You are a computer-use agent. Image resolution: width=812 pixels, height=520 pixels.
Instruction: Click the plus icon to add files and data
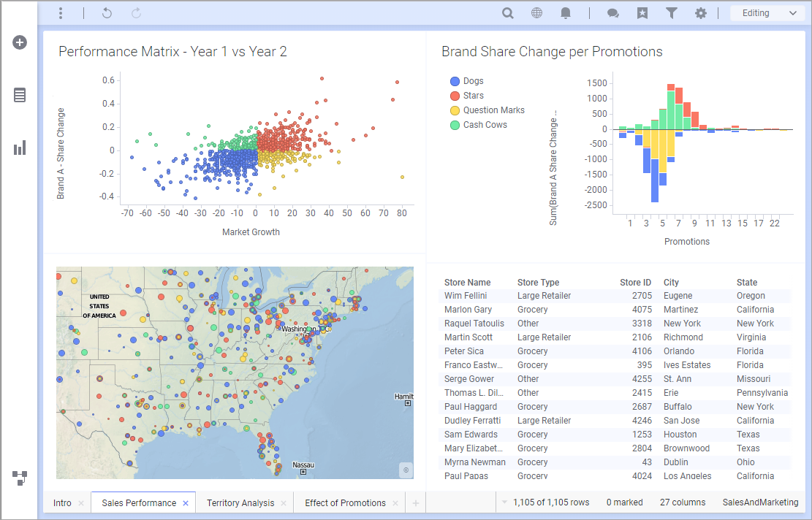coord(19,42)
